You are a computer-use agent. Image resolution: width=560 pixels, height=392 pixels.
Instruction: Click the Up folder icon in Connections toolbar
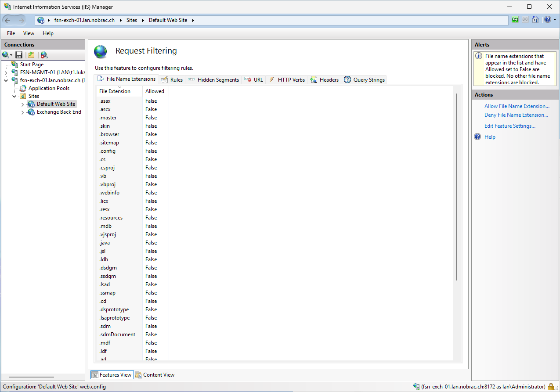[31, 55]
